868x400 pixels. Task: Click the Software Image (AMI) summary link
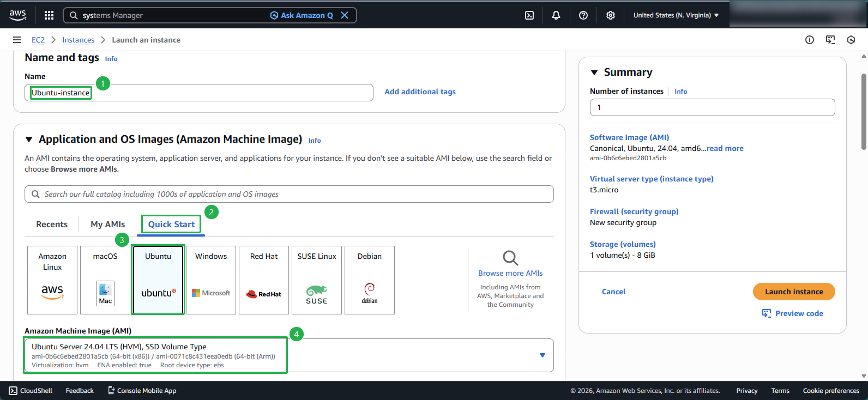pos(629,137)
